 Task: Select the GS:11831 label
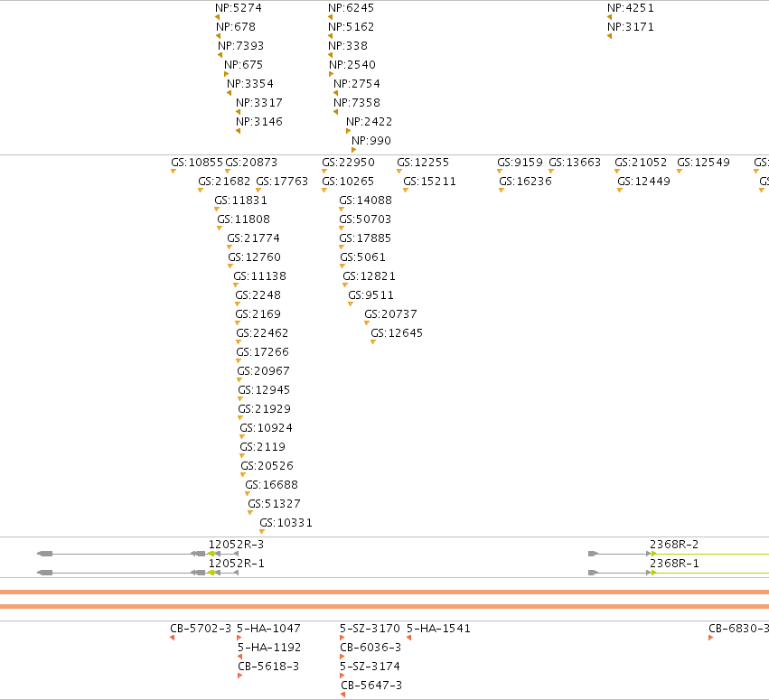coord(240,201)
